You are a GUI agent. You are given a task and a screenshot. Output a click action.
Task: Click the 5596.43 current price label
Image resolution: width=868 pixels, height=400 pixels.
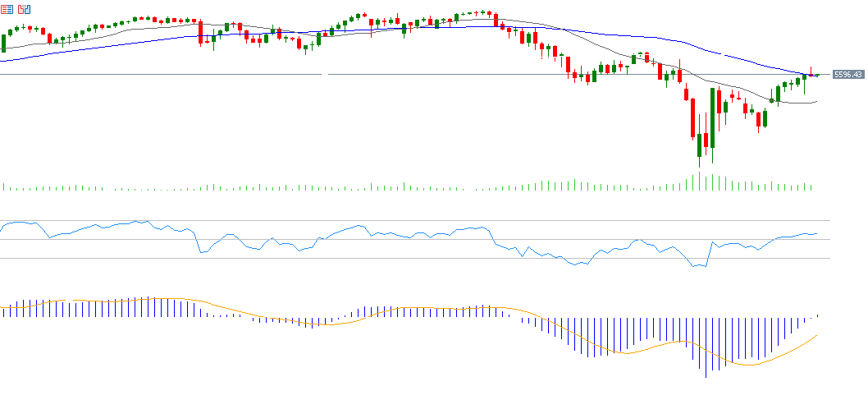click(847, 75)
